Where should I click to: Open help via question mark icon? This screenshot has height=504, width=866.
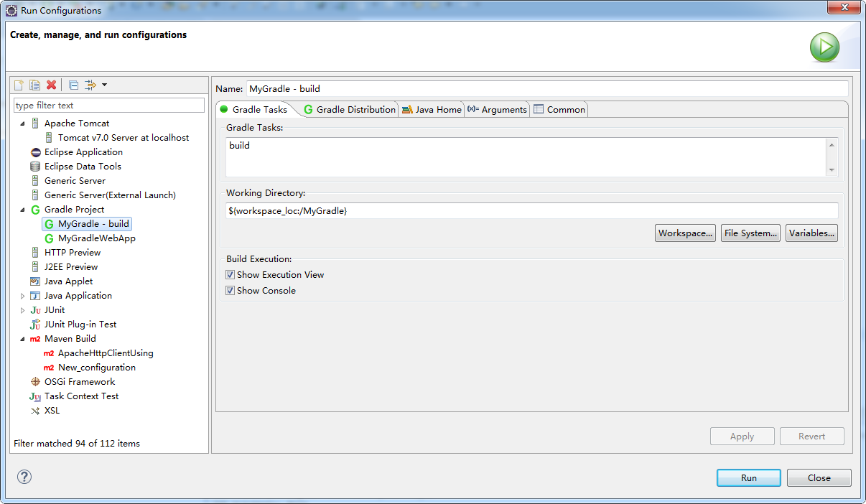click(x=24, y=477)
